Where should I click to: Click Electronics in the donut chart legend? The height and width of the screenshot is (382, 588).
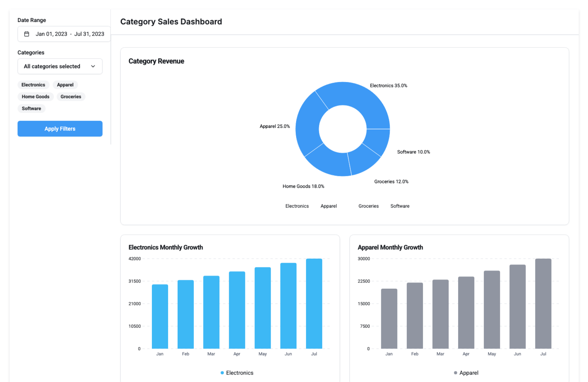(x=297, y=206)
